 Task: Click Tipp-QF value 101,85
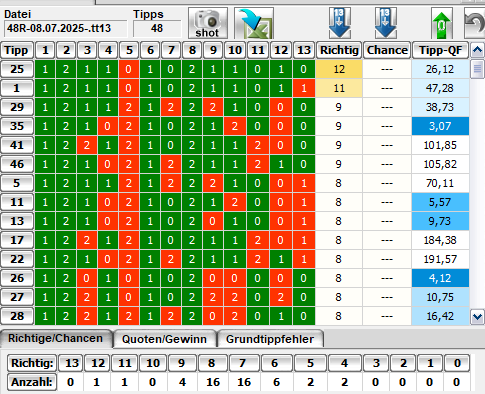click(x=440, y=145)
